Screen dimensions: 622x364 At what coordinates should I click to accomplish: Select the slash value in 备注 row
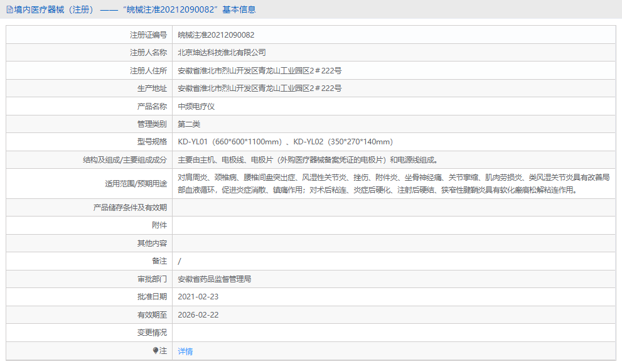[180, 261]
